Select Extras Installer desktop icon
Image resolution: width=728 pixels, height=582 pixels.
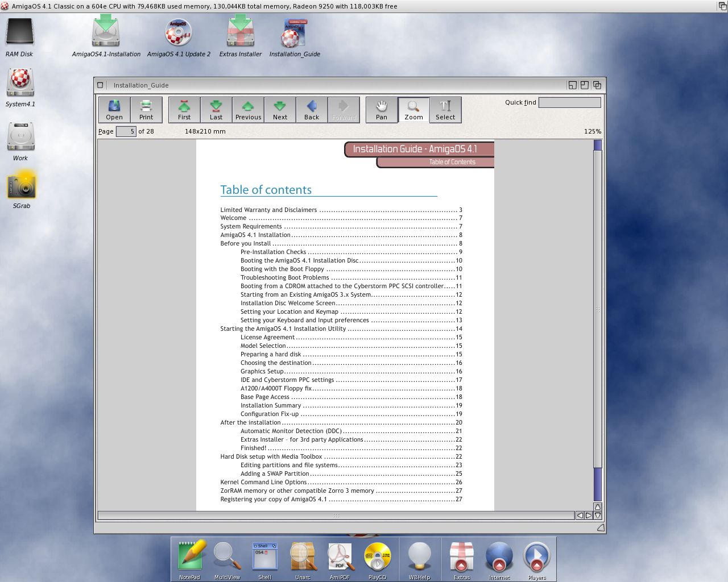click(241, 37)
